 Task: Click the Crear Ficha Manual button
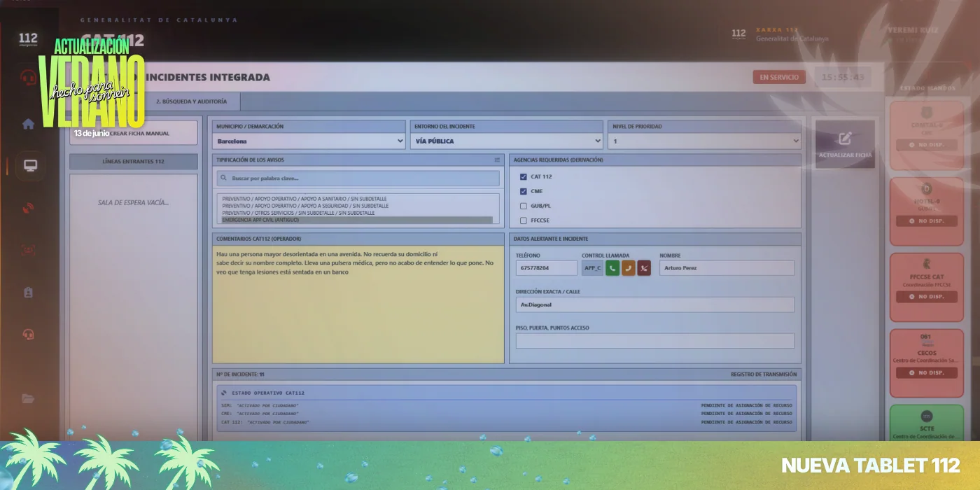(x=134, y=133)
